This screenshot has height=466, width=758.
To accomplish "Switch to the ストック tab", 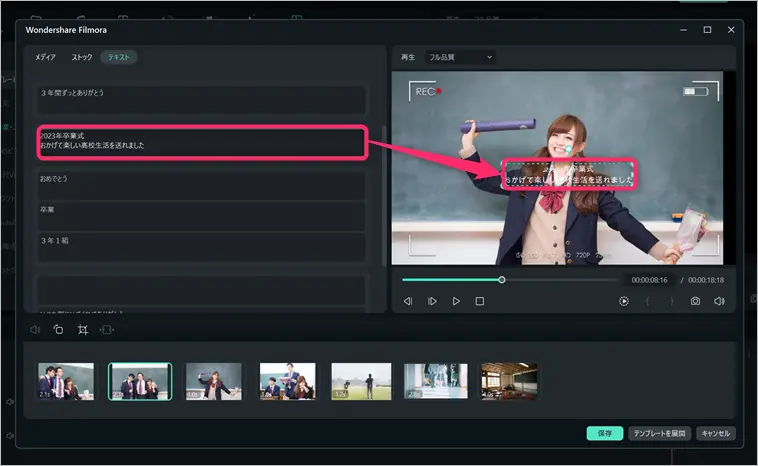I will [x=82, y=57].
